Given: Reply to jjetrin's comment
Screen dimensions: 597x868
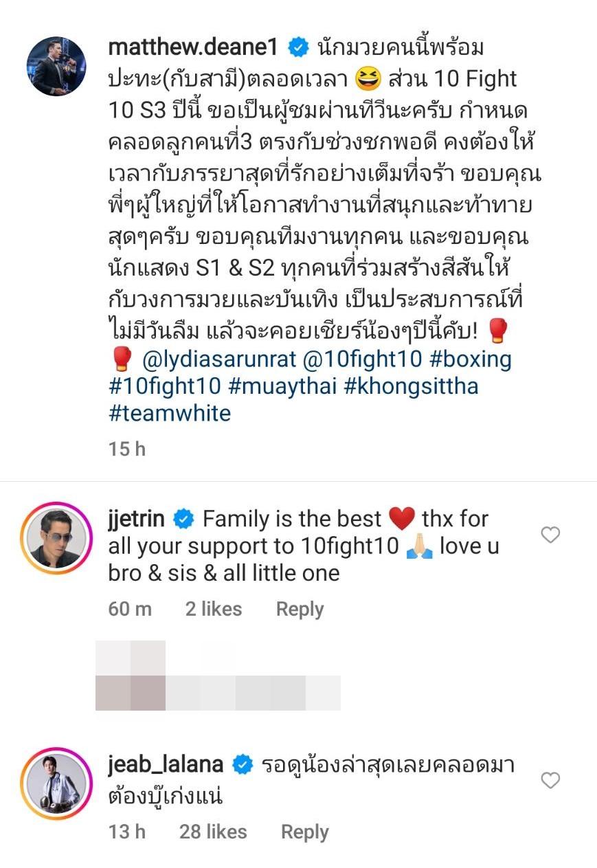Looking at the screenshot, I should pos(300,609).
